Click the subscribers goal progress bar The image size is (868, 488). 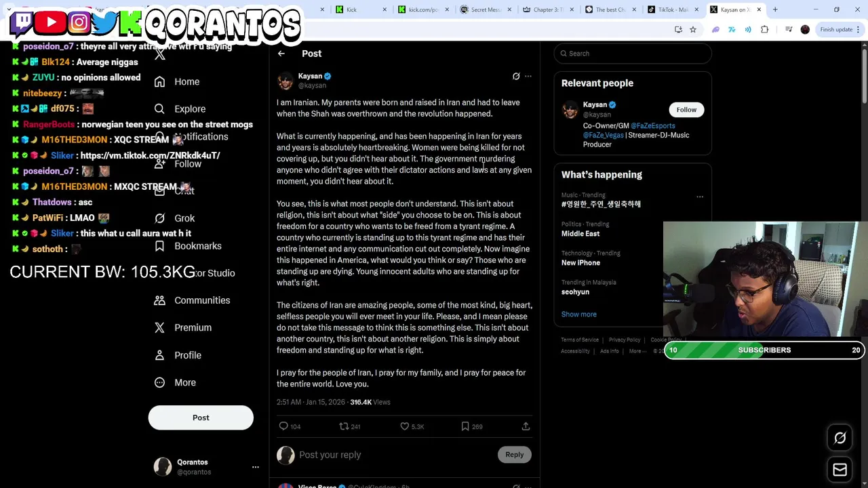764,350
